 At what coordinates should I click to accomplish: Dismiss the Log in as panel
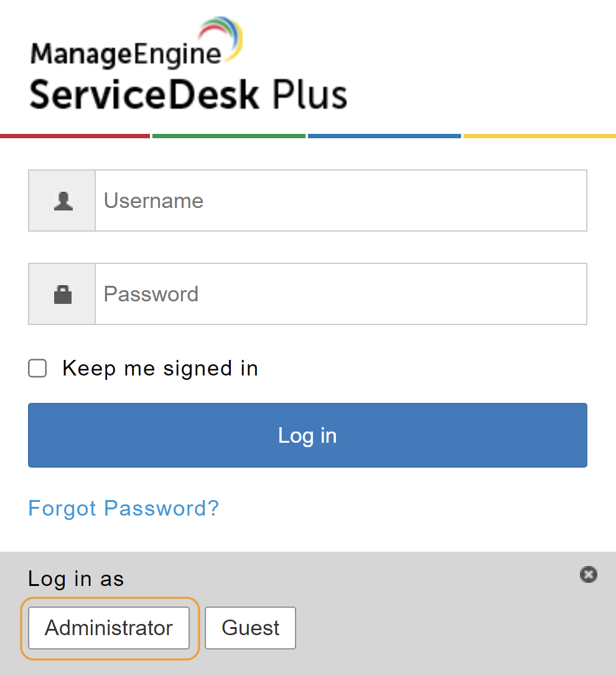point(588,575)
